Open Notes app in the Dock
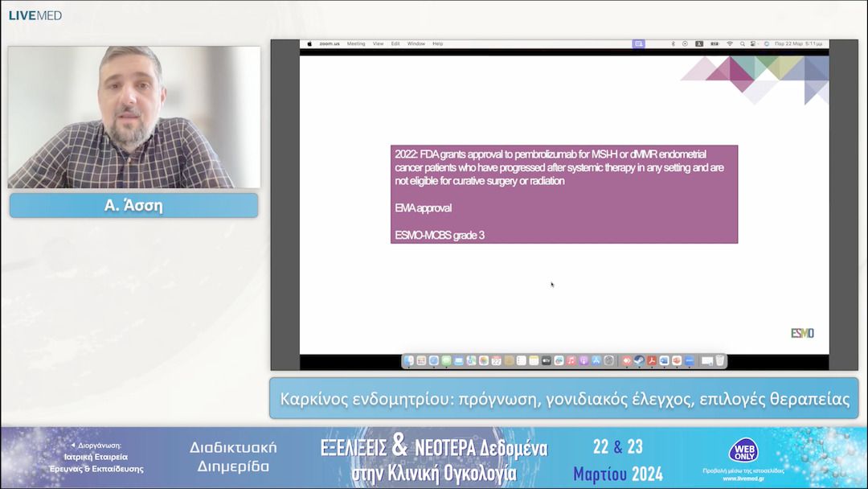868x489 pixels. (x=534, y=360)
